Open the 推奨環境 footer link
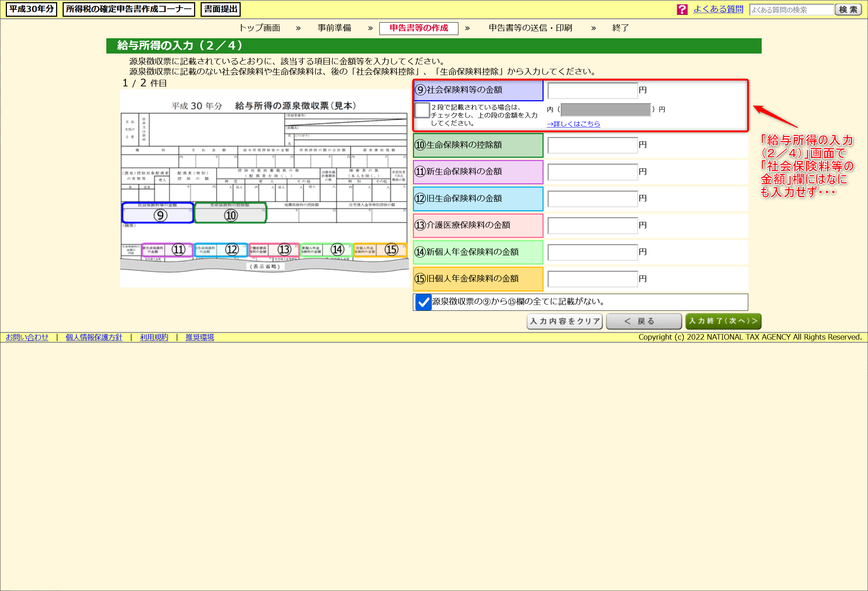 pos(200,337)
